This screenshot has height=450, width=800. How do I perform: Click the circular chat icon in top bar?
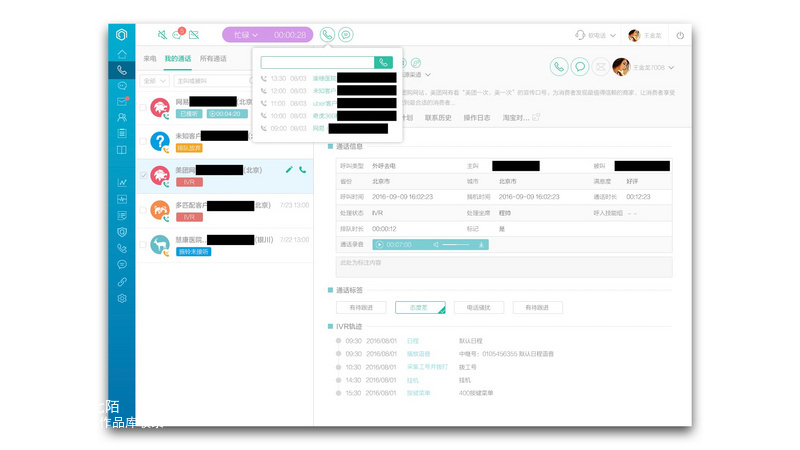(346, 35)
